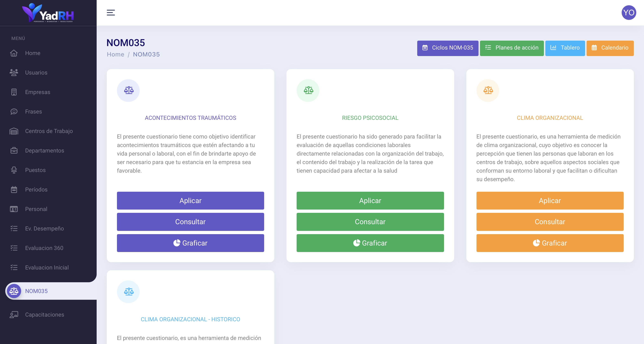Open Planes de acción button
Screen dimensions: 644x344
click(x=511, y=48)
